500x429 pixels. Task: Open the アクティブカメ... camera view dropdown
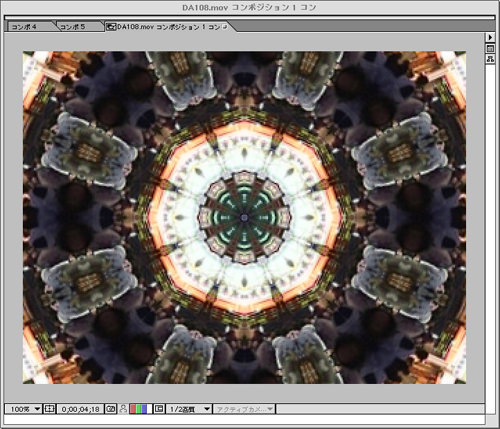coord(244,409)
